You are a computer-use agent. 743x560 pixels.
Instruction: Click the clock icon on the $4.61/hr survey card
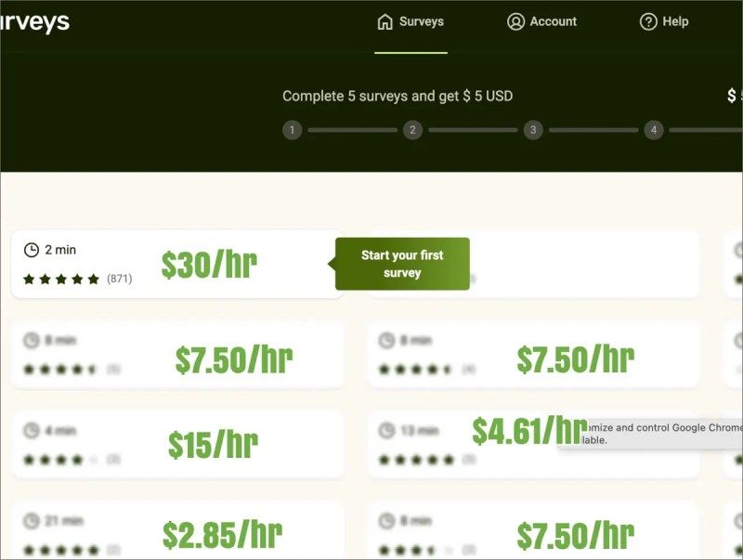pyautogui.click(x=386, y=431)
